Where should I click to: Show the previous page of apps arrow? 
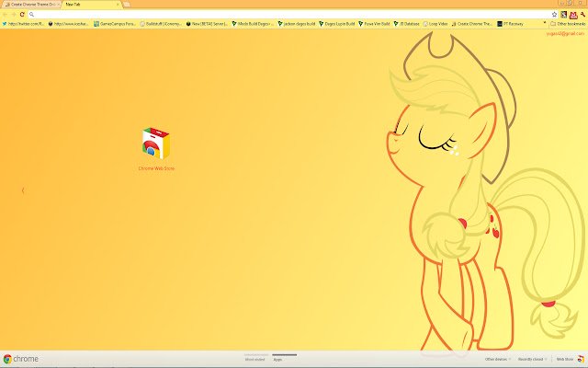[x=23, y=190]
